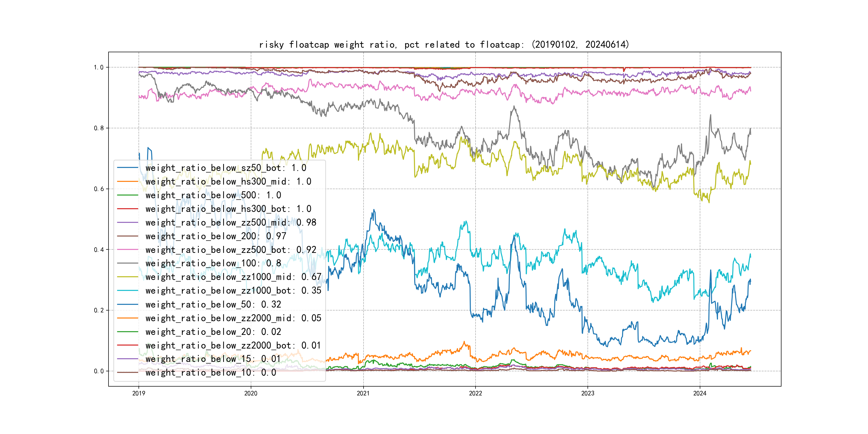
Task: Select legend entry weight_ratio_below_zz500_mid
Action: (230, 222)
